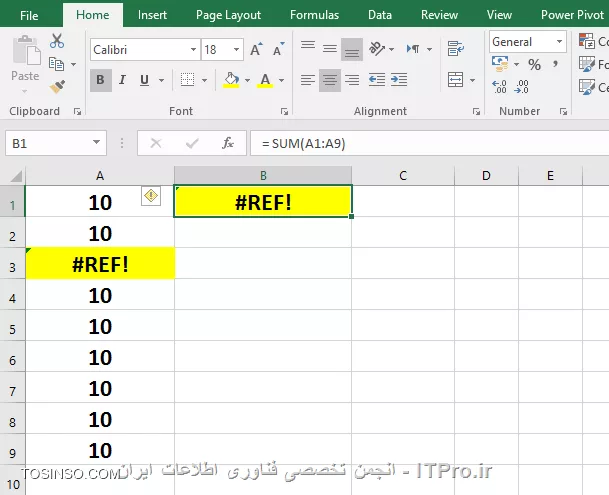This screenshot has height=495, width=609.
Task: Click the Orientation text angle icon
Action: 376,49
